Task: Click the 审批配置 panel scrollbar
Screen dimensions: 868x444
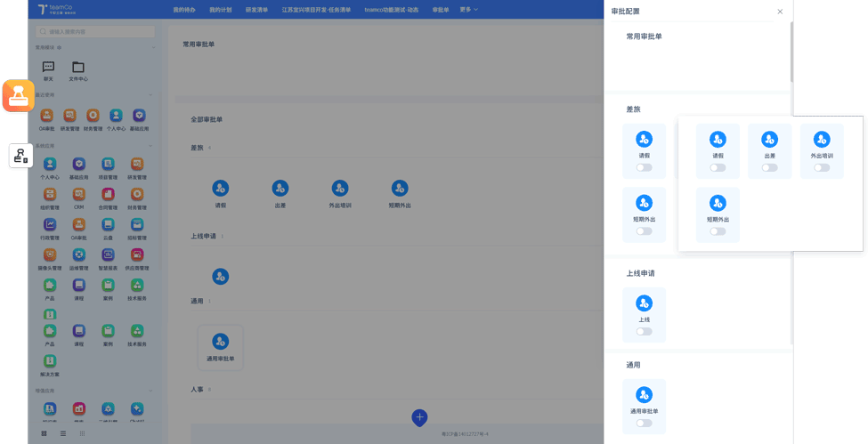Action: (791, 53)
